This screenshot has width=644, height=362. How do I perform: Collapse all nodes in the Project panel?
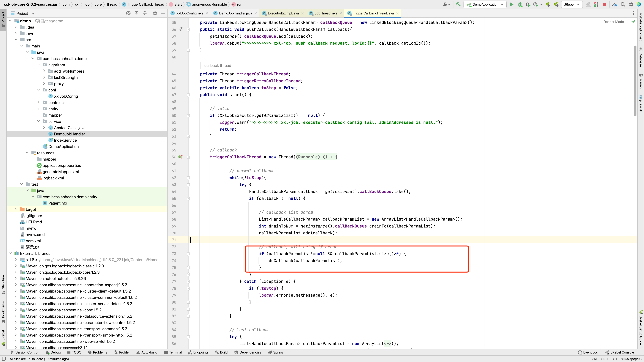click(x=145, y=13)
